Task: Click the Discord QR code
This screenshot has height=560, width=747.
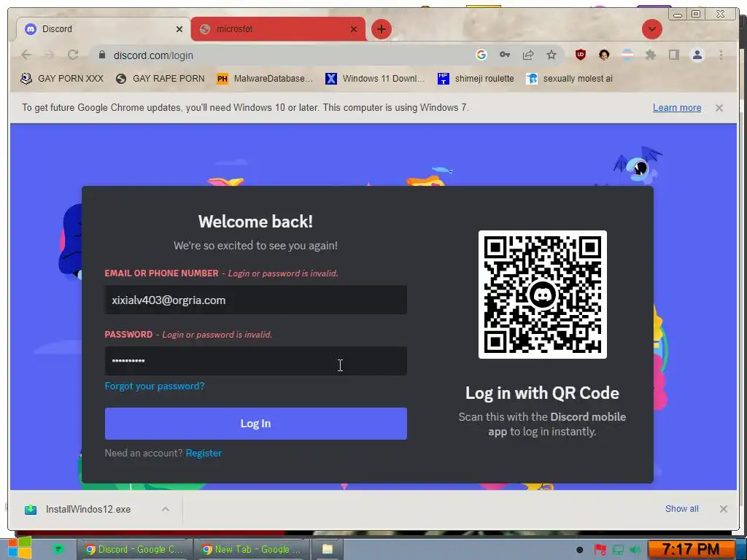Action: [542, 295]
